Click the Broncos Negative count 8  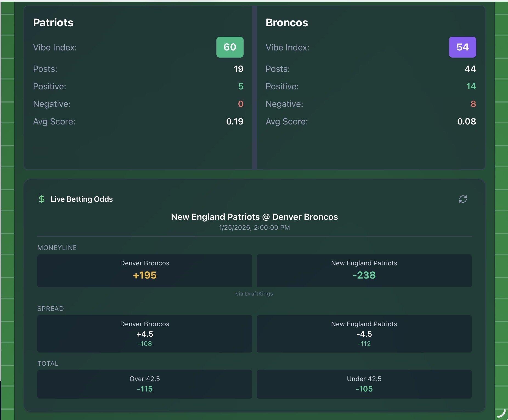tap(473, 104)
